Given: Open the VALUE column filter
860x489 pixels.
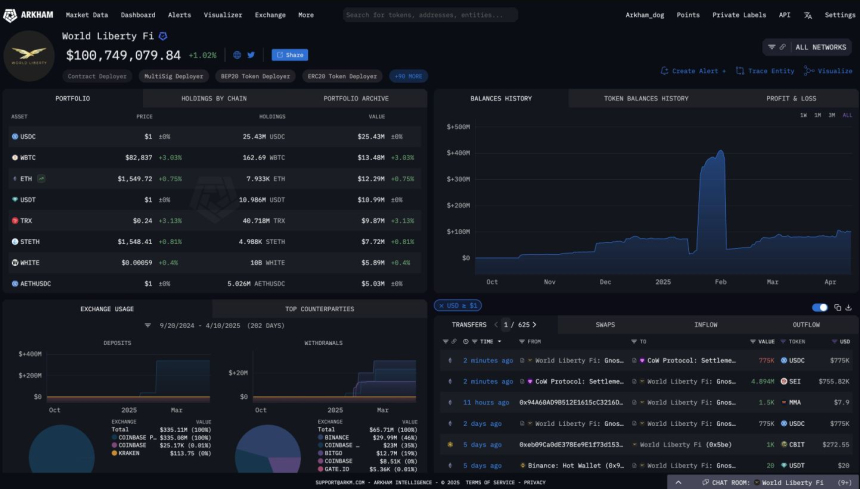Looking at the screenshot, I should [752, 342].
